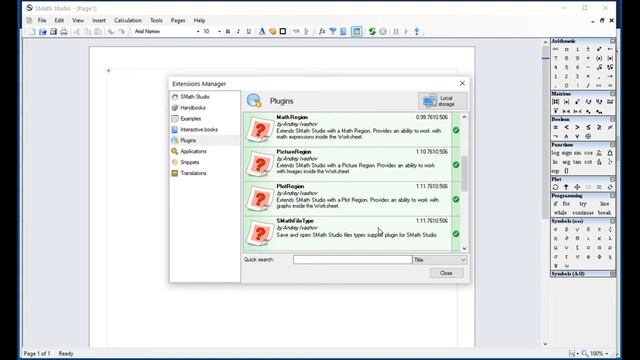Image resolution: width=640 pixels, height=360 pixels.
Task: Click the New document toolbar icon
Action: (x=32, y=31)
